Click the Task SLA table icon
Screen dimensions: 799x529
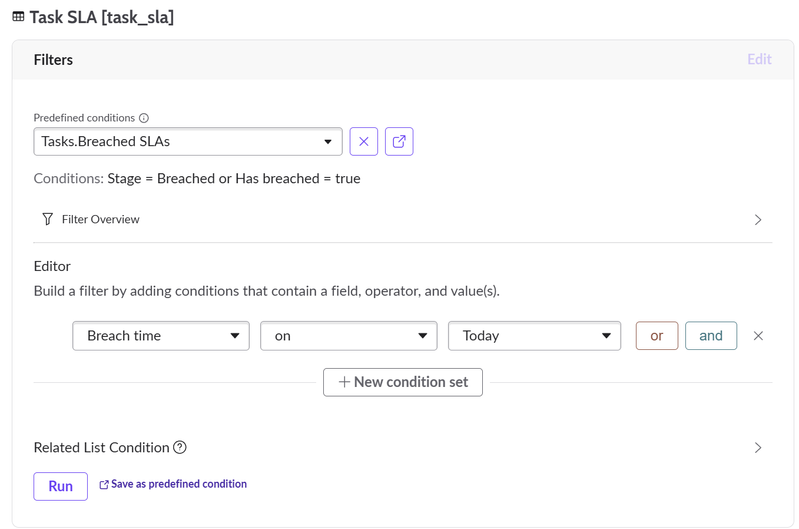(x=18, y=17)
